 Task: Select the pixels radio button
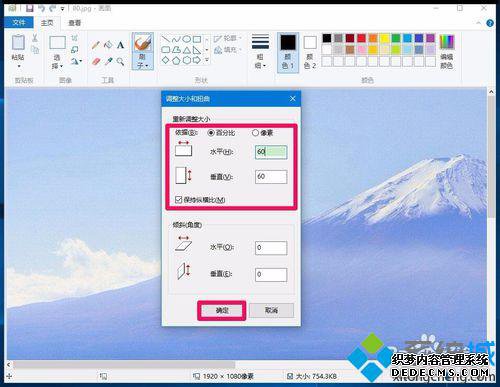[x=255, y=133]
